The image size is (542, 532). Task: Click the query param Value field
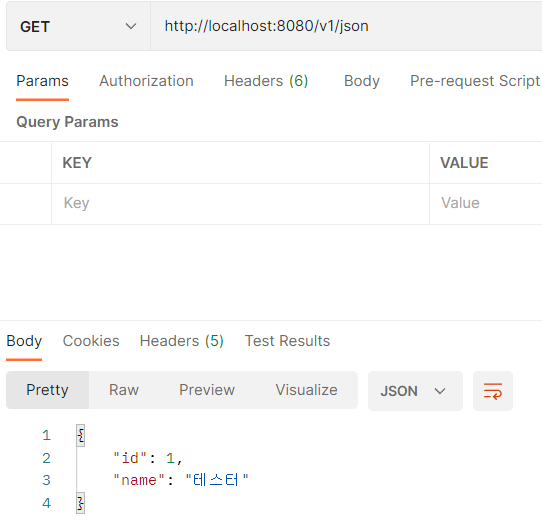coord(486,203)
